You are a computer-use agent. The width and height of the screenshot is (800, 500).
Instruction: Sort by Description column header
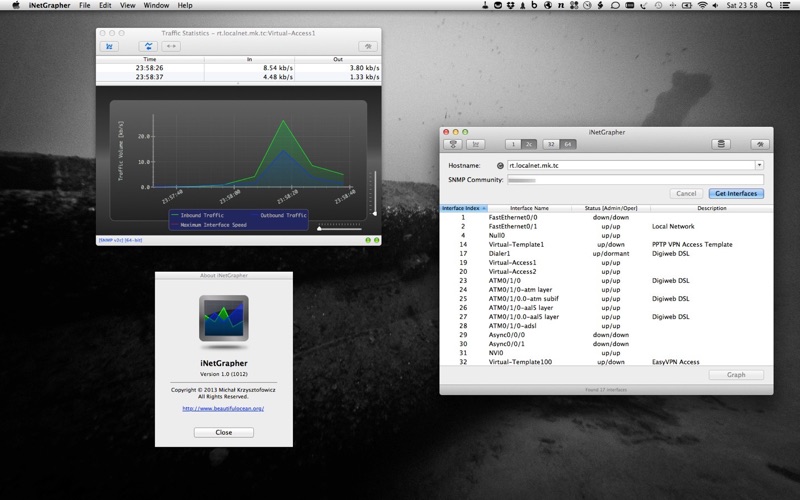pos(712,208)
